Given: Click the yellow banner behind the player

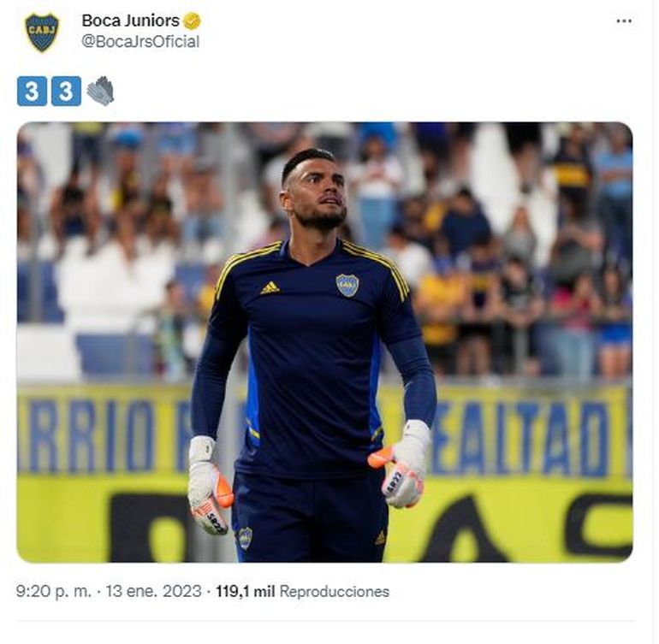Looking at the screenshot, I should click(324, 473).
